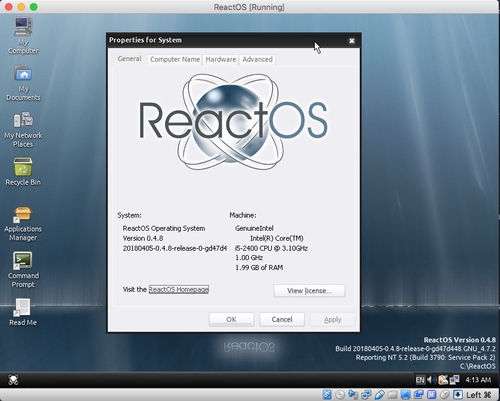Open the volume speaker tray icon
Image resolution: width=500 pixels, height=401 pixels.
432,380
